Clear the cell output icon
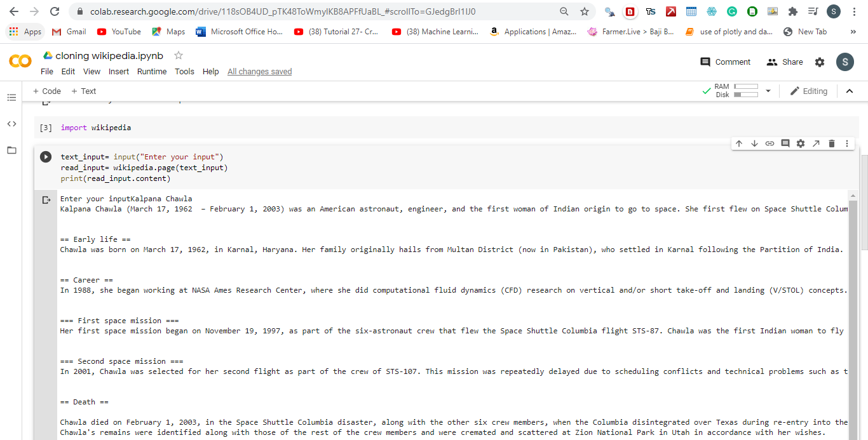Screen dimensions: 868x440 (x=46, y=200)
